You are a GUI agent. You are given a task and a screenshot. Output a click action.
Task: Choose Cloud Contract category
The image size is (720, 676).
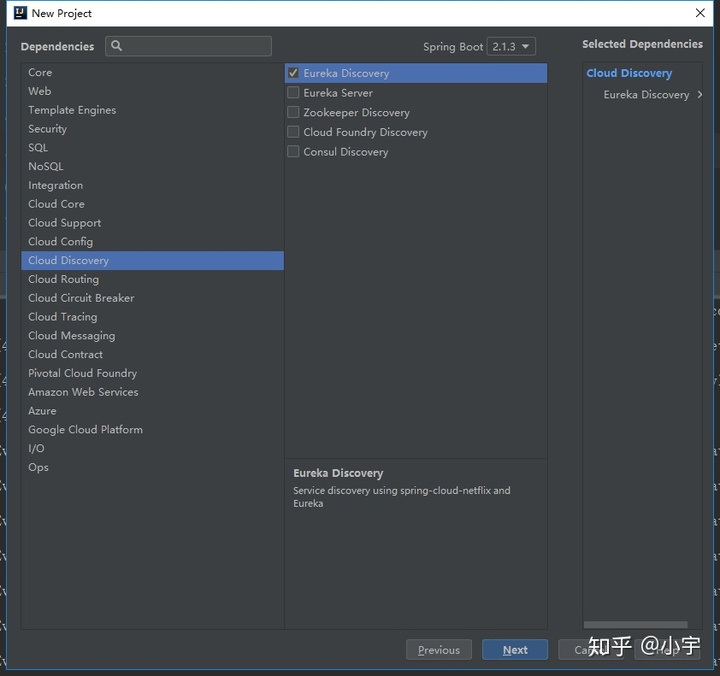(152, 355)
